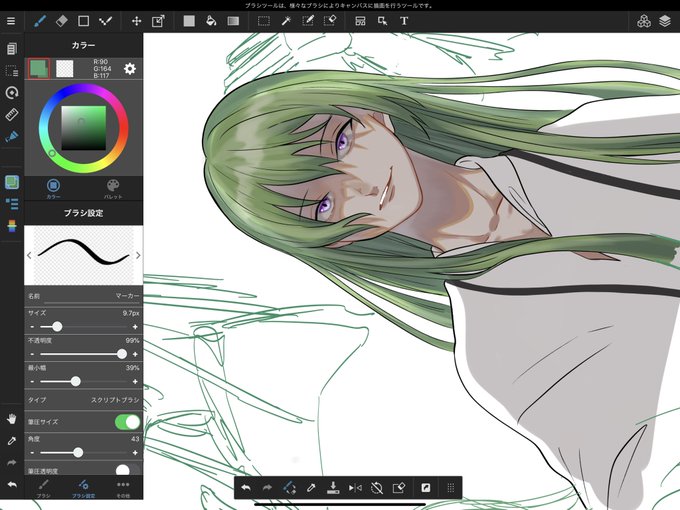680x510 pixels.
Task: Select the Transform tool
Action: pyautogui.click(x=158, y=21)
